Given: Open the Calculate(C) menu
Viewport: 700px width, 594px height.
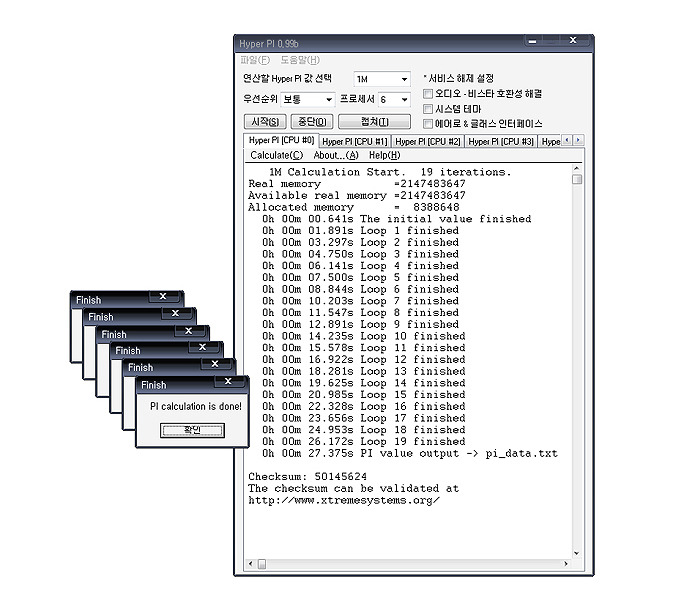Looking at the screenshot, I should 277,155.
